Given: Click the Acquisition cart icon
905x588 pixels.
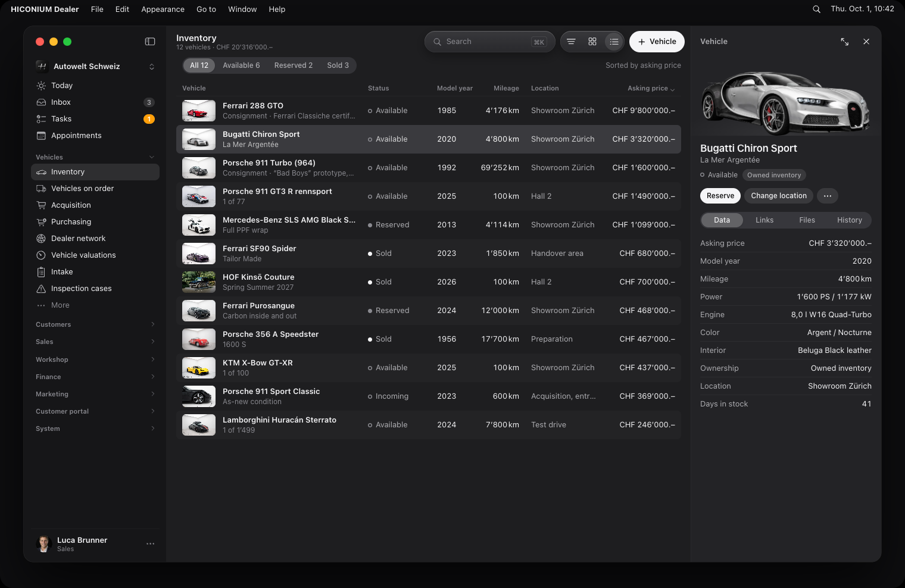Looking at the screenshot, I should (x=41, y=205).
